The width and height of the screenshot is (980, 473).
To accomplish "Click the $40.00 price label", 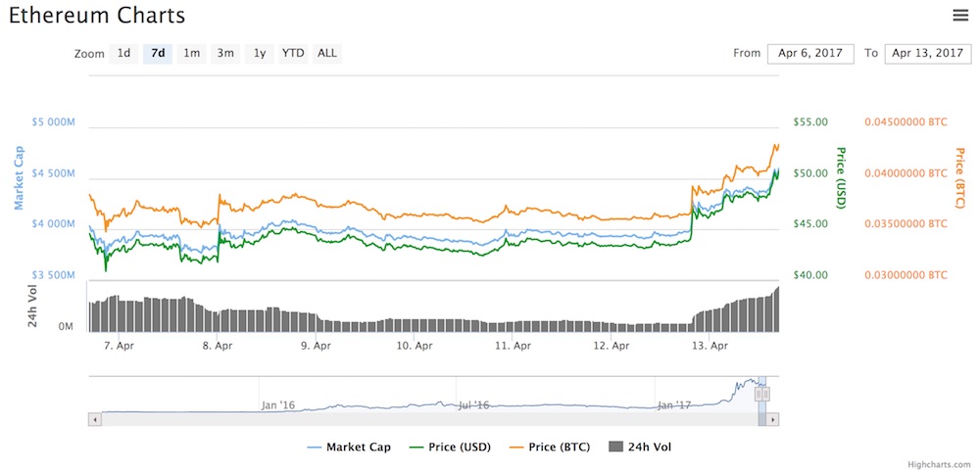I will click(810, 275).
